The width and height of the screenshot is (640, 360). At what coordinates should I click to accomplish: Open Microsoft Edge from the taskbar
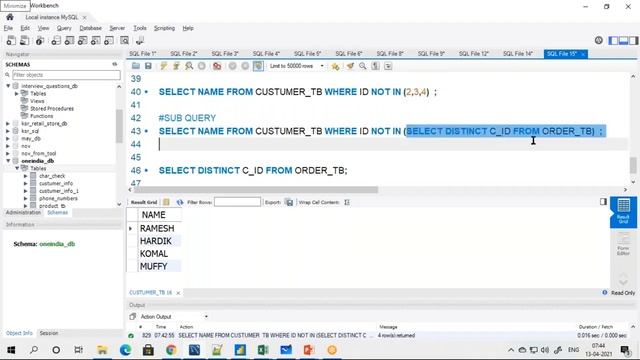point(125,350)
